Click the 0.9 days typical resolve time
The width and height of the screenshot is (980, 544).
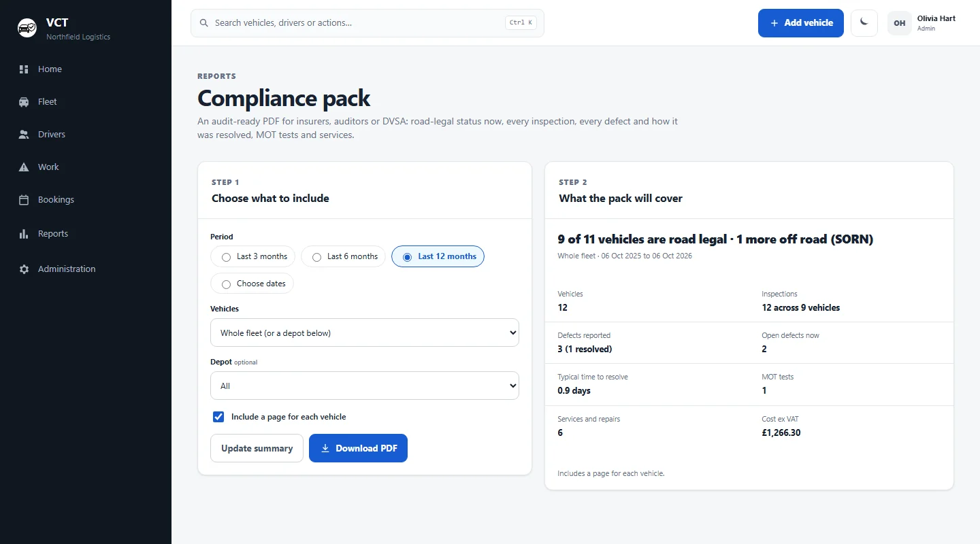click(574, 391)
